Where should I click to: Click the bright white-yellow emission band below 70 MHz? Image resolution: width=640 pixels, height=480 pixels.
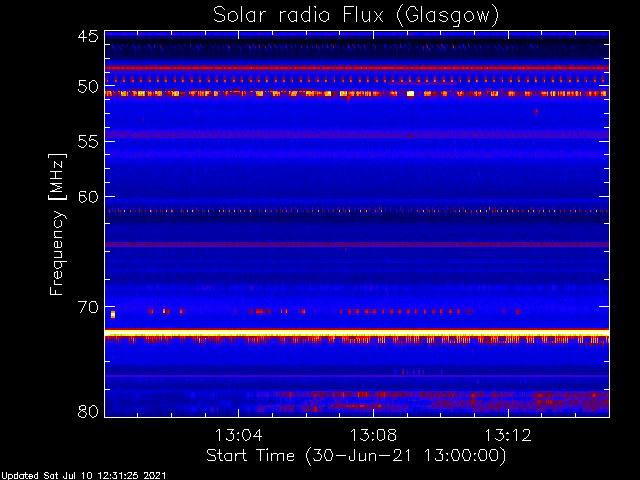pos(357,333)
